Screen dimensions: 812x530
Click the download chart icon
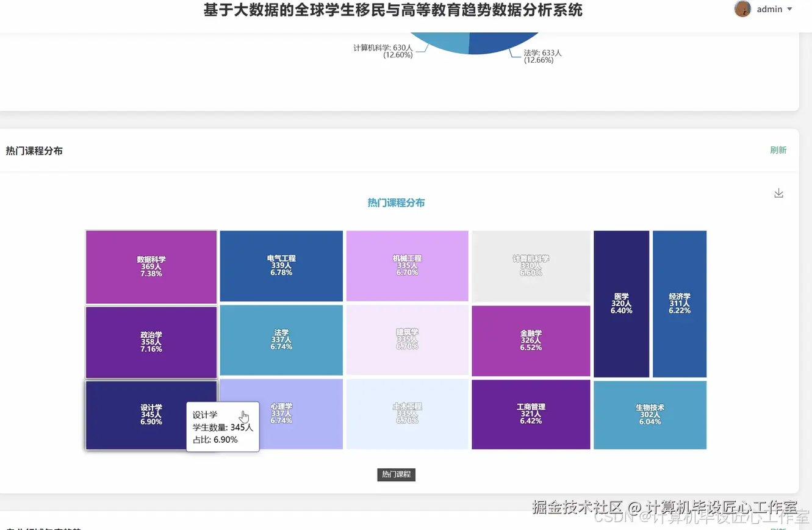tap(778, 192)
